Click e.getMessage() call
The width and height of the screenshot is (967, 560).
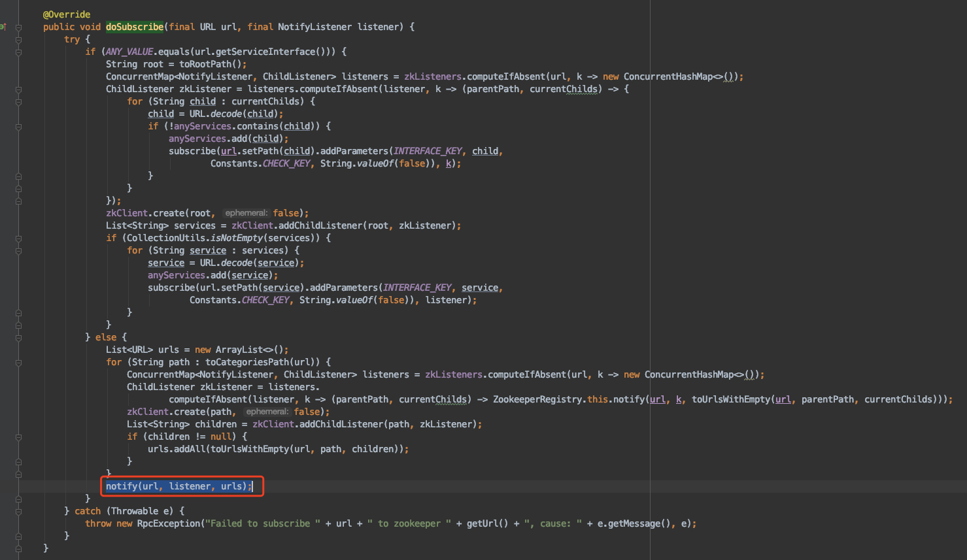click(634, 523)
